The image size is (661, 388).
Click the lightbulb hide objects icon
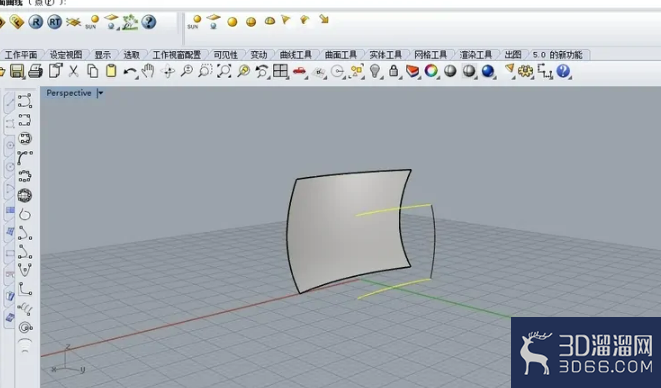coord(375,71)
